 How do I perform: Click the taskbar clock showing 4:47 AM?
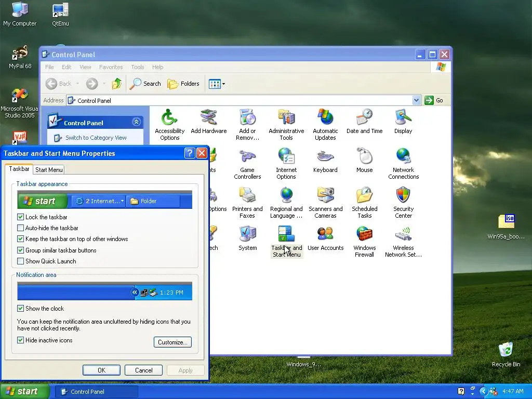point(513,391)
